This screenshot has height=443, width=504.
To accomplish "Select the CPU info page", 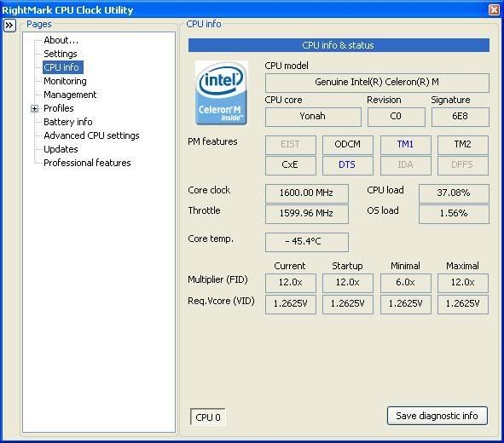I will pyautogui.click(x=61, y=67).
